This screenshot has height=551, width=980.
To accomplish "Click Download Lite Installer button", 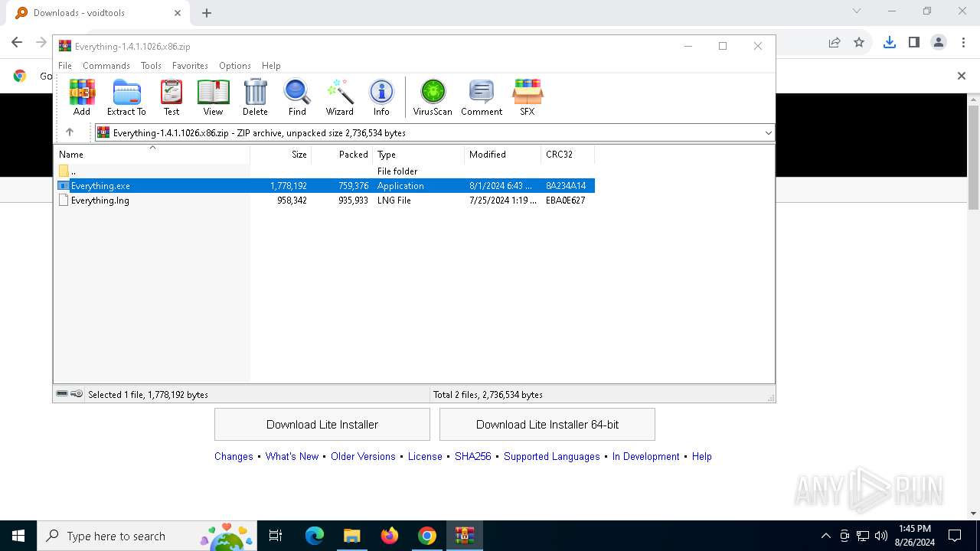I will click(322, 424).
